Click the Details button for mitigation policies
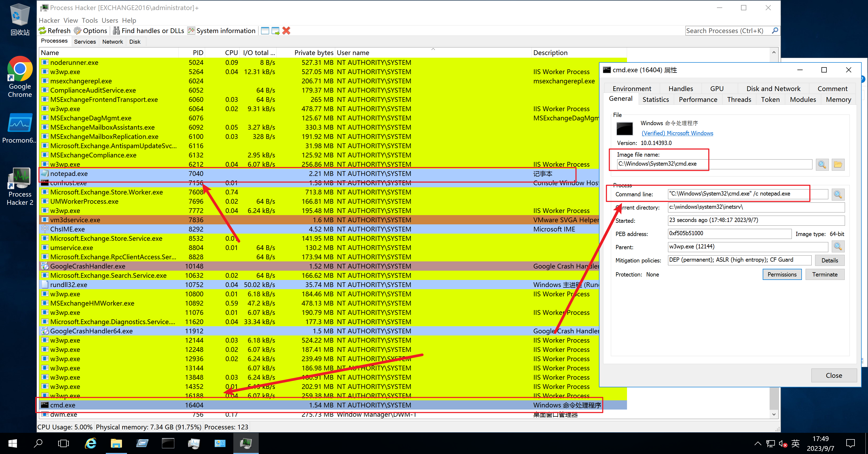Image resolution: width=868 pixels, height=454 pixels. click(x=829, y=260)
